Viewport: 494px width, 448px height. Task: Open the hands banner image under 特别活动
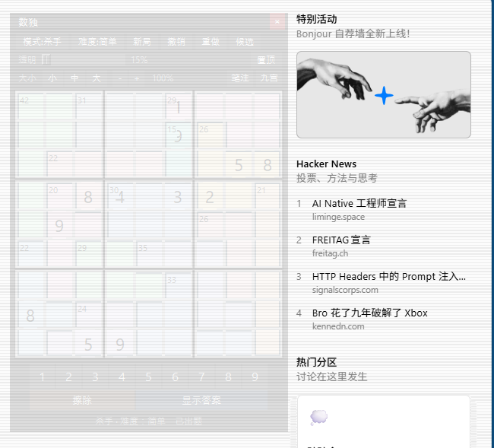[x=383, y=94]
